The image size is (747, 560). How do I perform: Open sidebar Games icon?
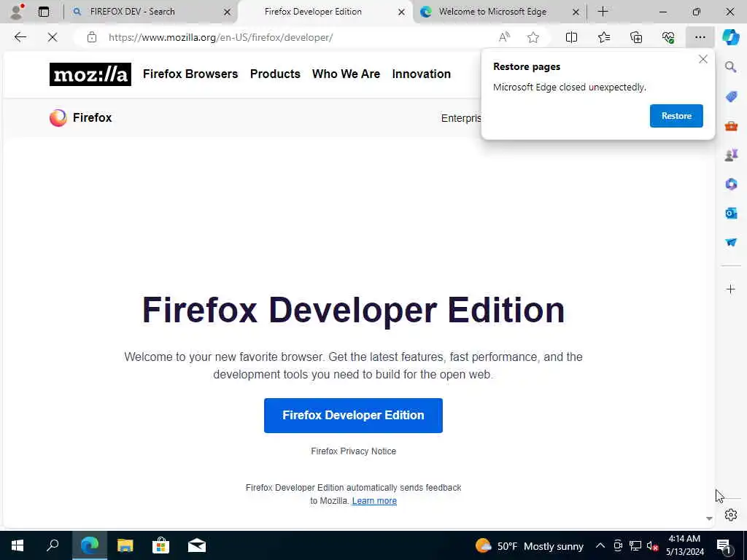click(731, 155)
